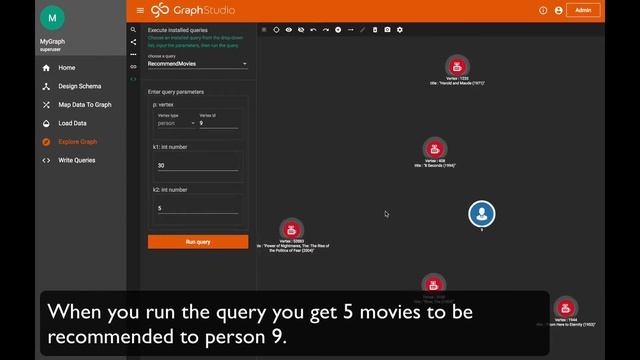Select the Power of Nightmares movie vertex
Screen dimensions: 640x360
pos(291,229)
